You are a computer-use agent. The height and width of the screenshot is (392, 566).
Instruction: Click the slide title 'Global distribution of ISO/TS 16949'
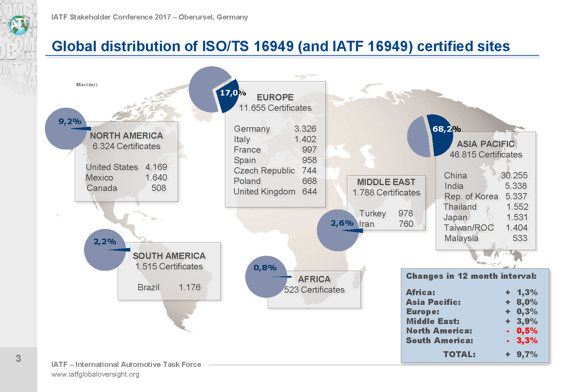click(x=281, y=46)
